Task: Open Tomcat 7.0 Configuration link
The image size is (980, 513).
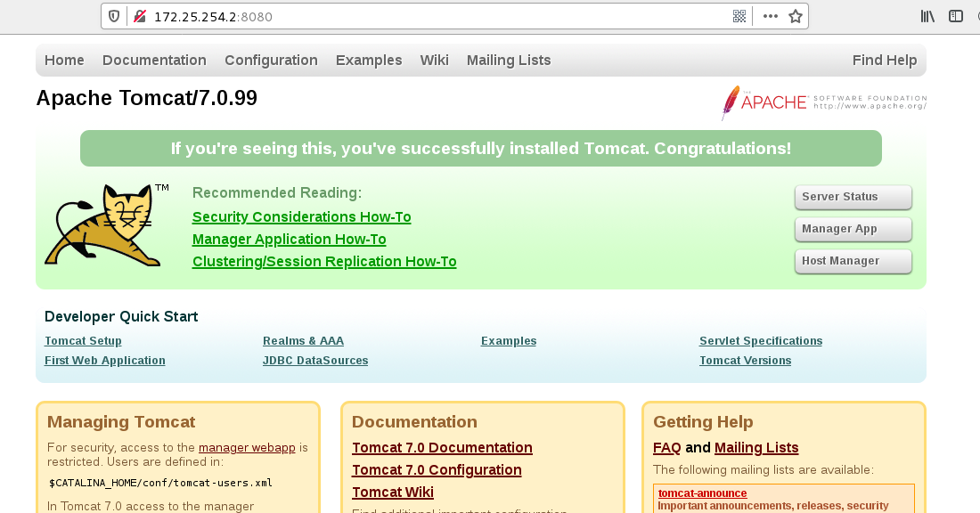Action: pyautogui.click(x=437, y=470)
